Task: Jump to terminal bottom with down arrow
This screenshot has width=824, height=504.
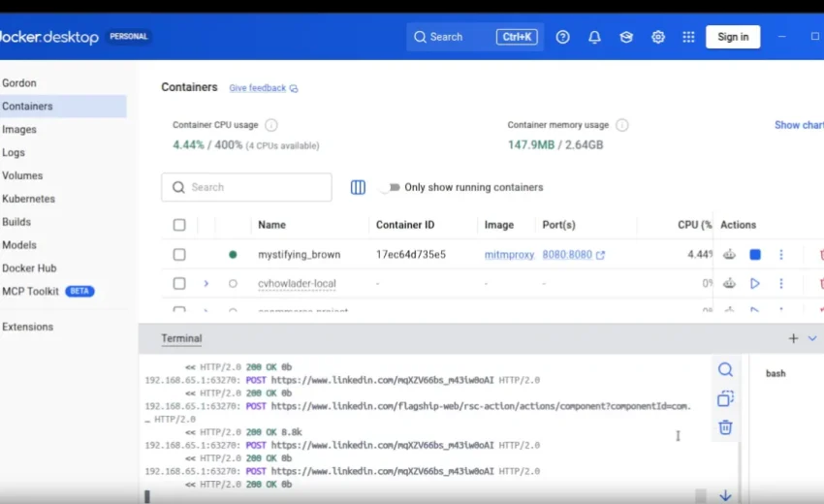Action: point(725,495)
